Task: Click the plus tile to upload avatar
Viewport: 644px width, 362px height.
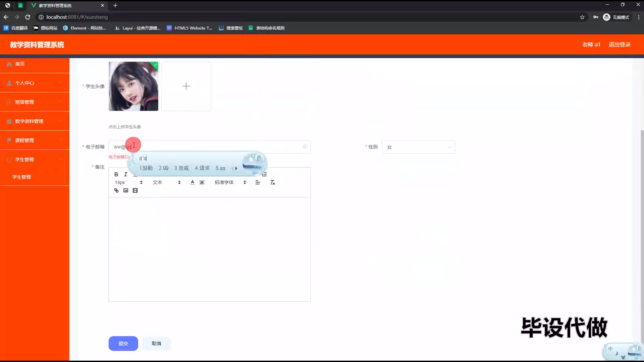Action: coord(186,86)
